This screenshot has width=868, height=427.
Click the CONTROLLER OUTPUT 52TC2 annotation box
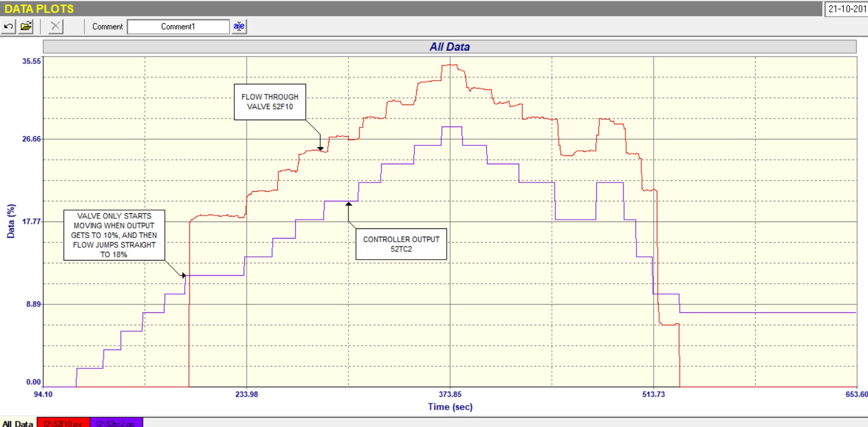[401, 244]
